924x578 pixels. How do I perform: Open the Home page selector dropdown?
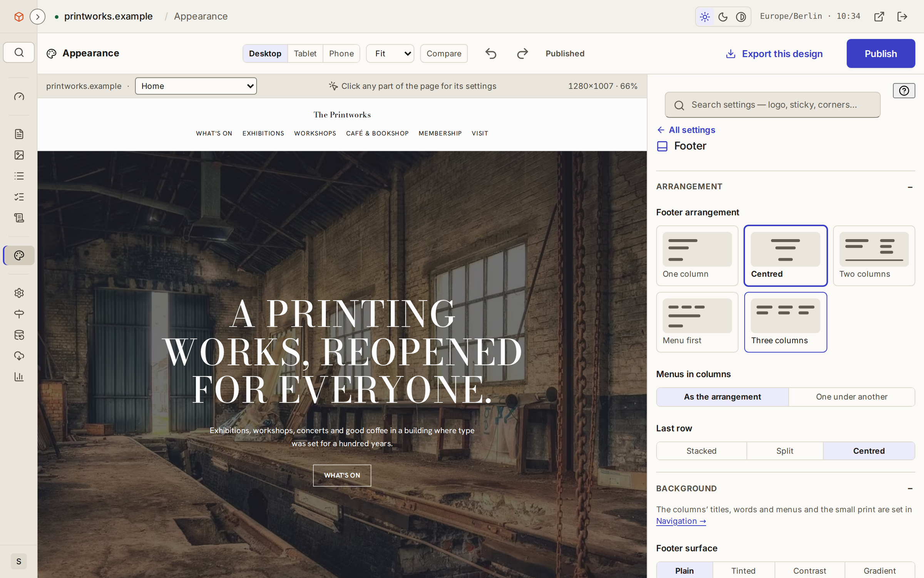pyautogui.click(x=196, y=86)
